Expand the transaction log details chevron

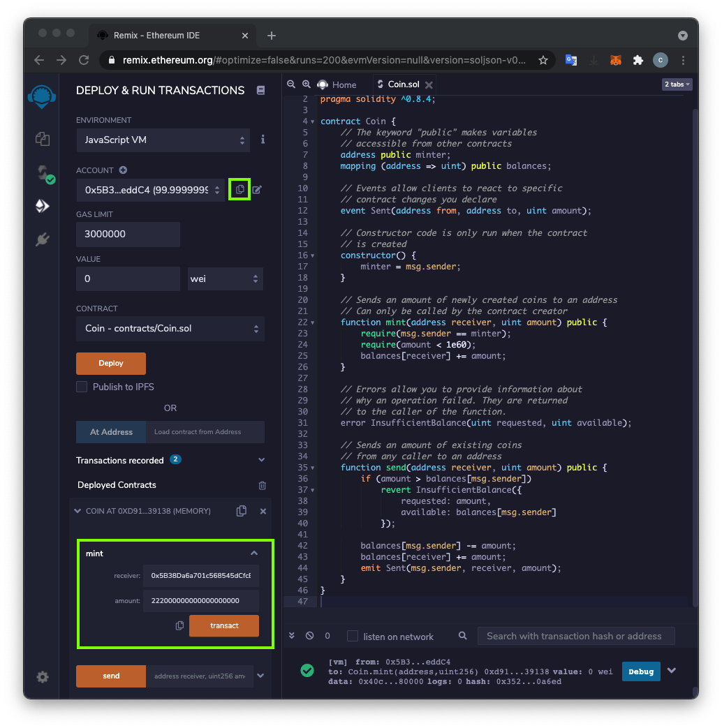pos(671,671)
